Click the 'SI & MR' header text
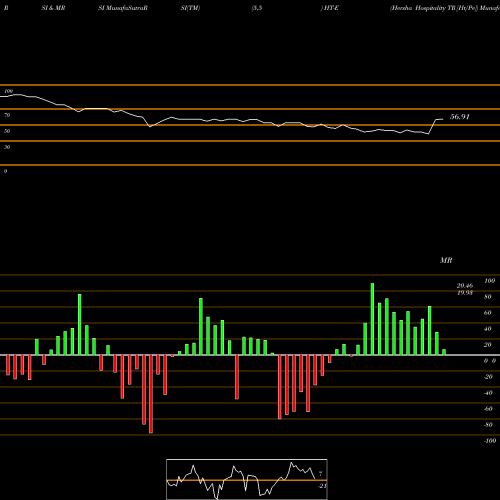The height and width of the screenshot is (500, 500). [53, 8]
